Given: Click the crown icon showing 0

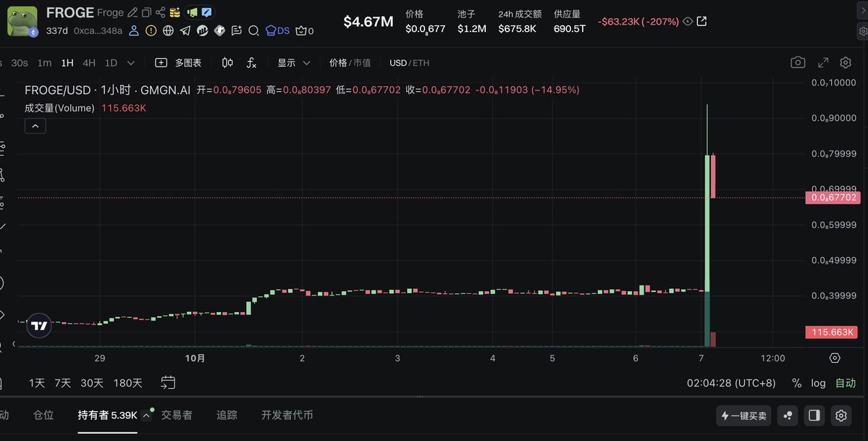Looking at the screenshot, I should 305,31.
